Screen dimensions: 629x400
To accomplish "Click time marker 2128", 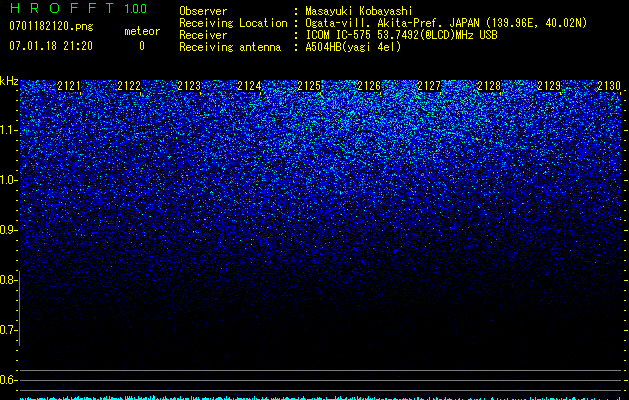I will [489, 86].
